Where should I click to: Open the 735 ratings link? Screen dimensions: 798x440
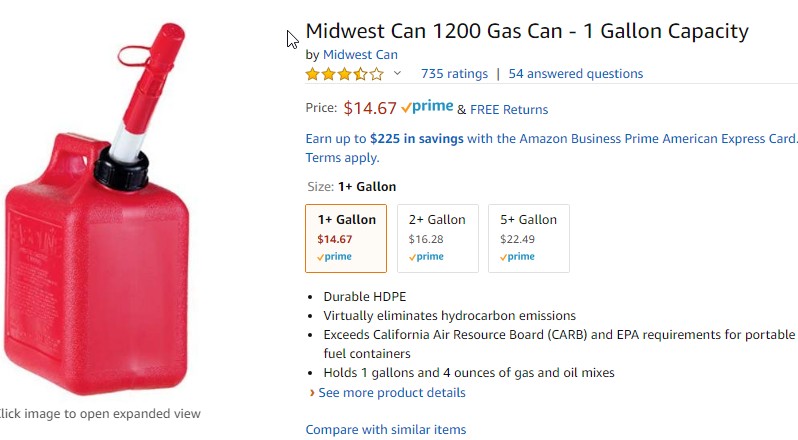coord(454,74)
